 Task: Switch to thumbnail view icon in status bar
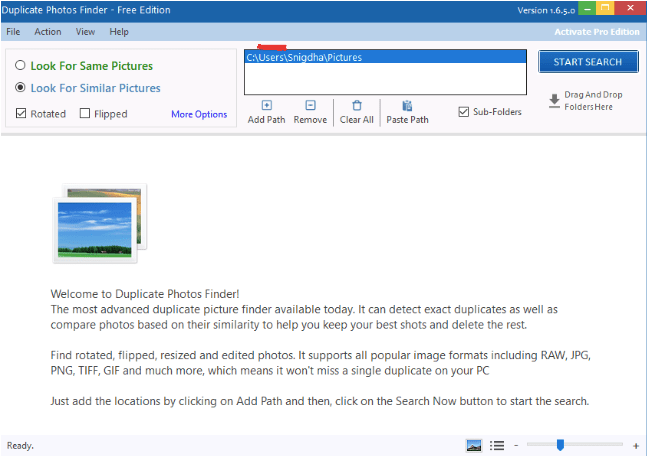click(474, 446)
